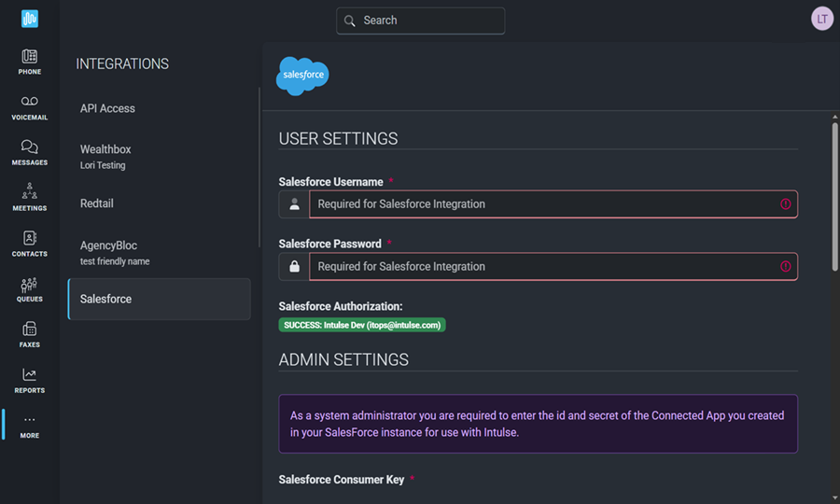Expand the More menu in sidebar
The width and height of the screenshot is (840, 504).
pyautogui.click(x=30, y=426)
